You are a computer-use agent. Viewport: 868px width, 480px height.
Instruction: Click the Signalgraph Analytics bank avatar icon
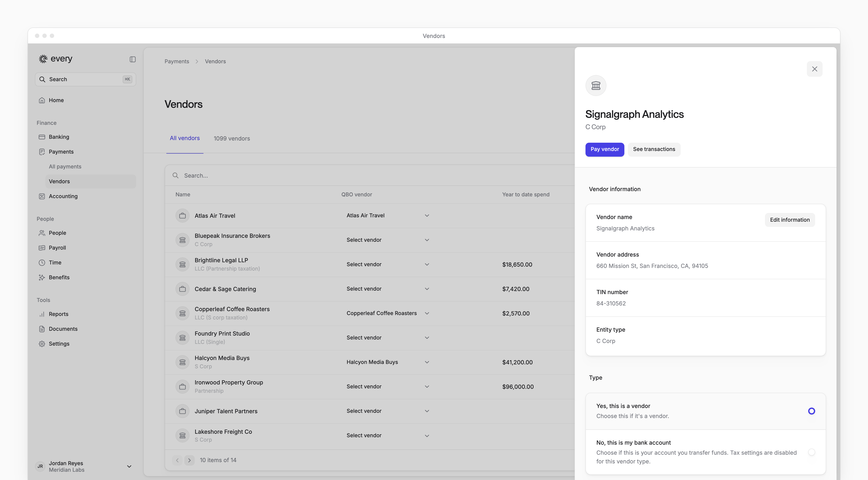click(x=596, y=86)
